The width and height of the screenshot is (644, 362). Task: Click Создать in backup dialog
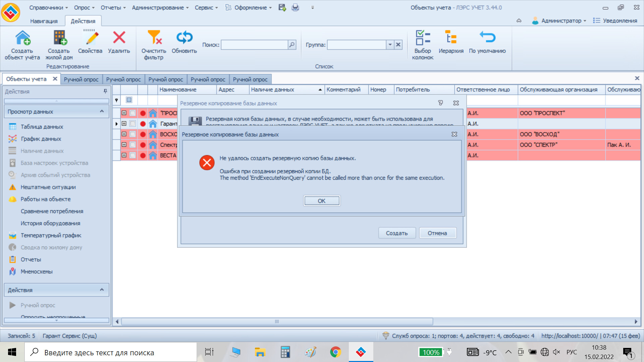pos(397,233)
